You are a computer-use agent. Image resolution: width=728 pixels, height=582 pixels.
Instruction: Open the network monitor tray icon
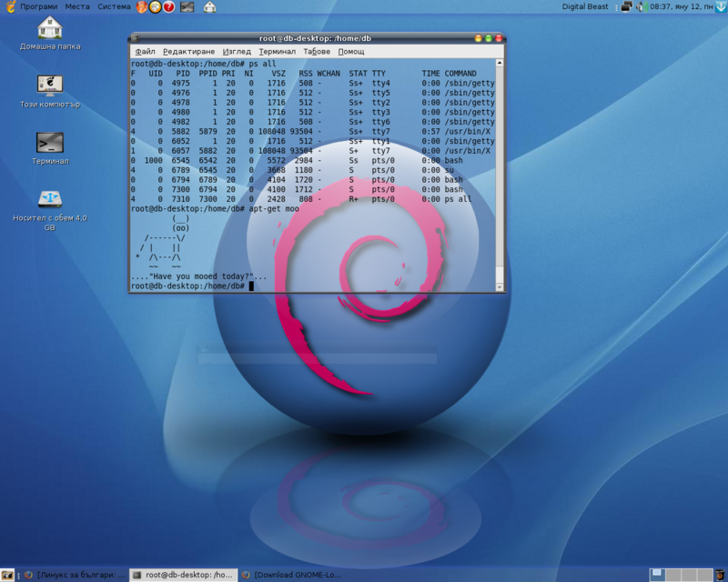tap(626, 6)
